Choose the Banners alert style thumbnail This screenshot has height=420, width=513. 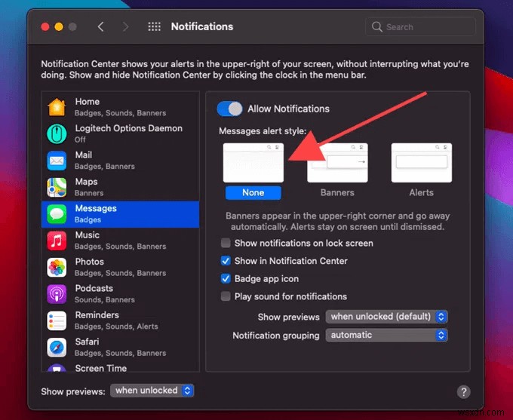point(337,163)
